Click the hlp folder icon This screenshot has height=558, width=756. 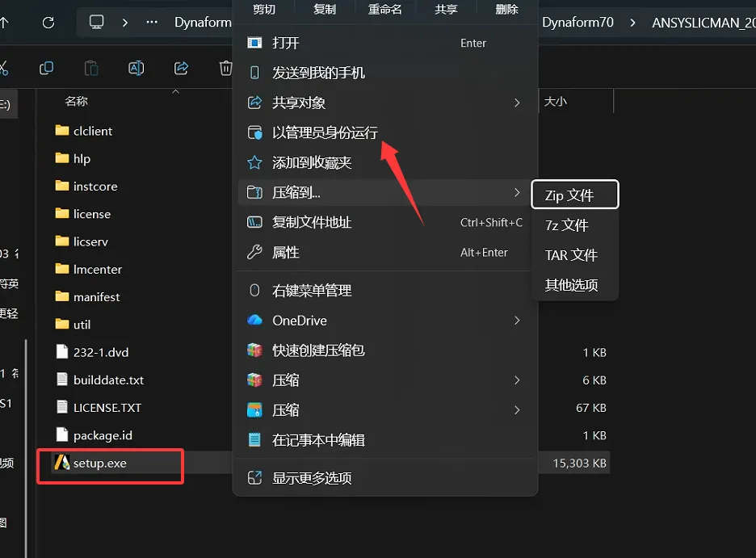coord(61,158)
